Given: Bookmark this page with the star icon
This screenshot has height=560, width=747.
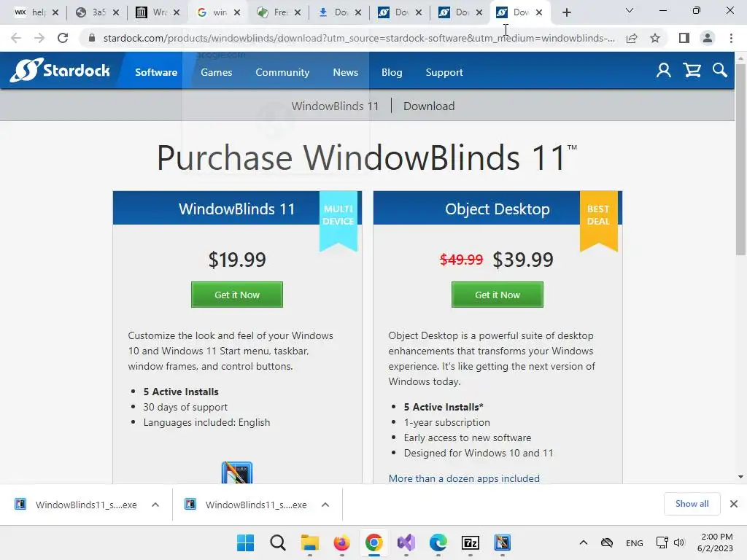Looking at the screenshot, I should [x=655, y=38].
